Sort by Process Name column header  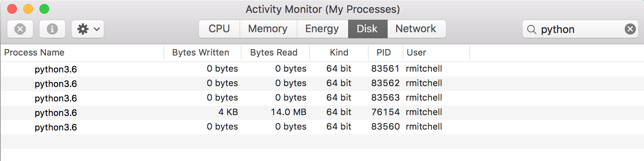coord(35,53)
